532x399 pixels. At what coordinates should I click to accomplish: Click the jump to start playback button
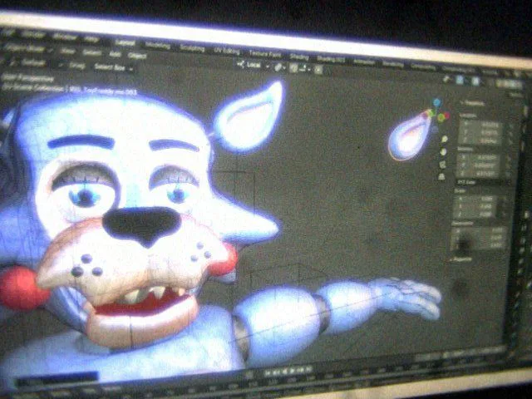point(268,372)
